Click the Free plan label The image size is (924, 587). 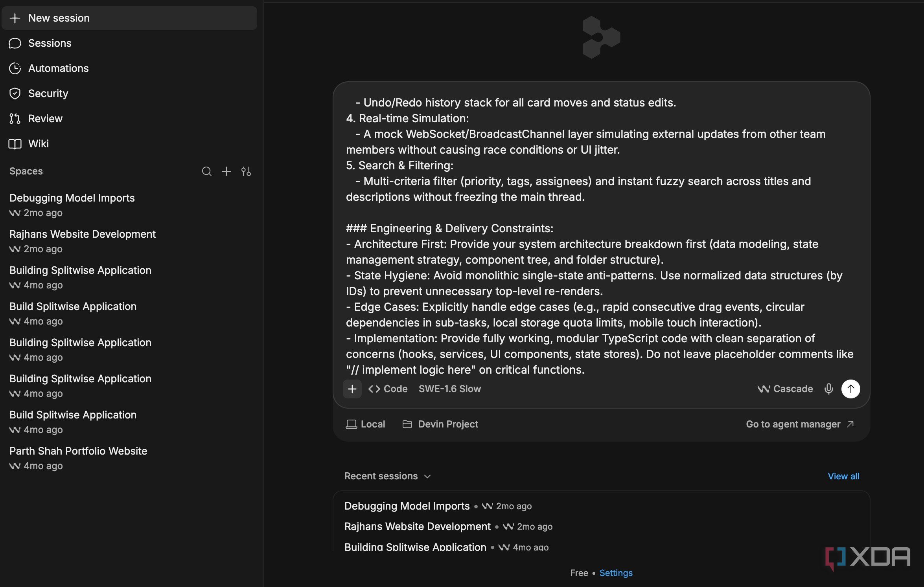click(579, 573)
